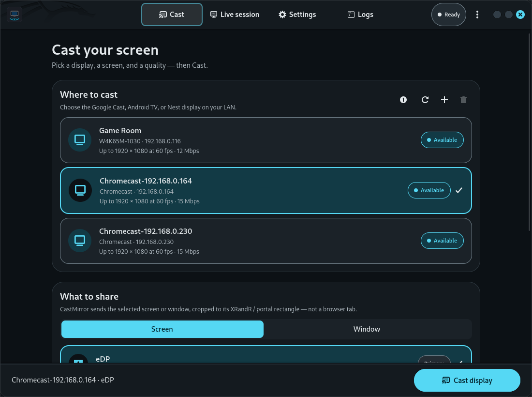Open the three-dot overflow menu

[x=477, y=15]
